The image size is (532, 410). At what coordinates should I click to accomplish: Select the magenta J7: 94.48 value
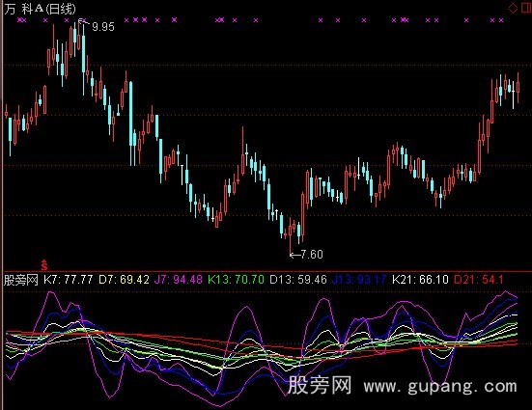[x=179, y=280]
